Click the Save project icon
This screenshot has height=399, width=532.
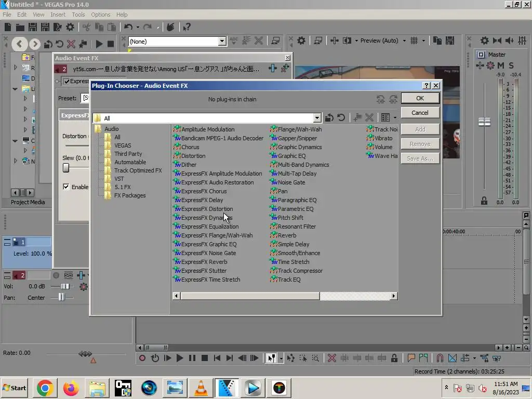(x=33, y=27)
